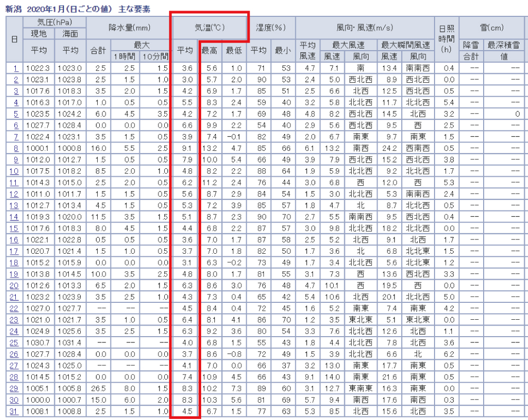
Task: Click day 29 total precipitation 26.5
Action: [x=98, y=388]
